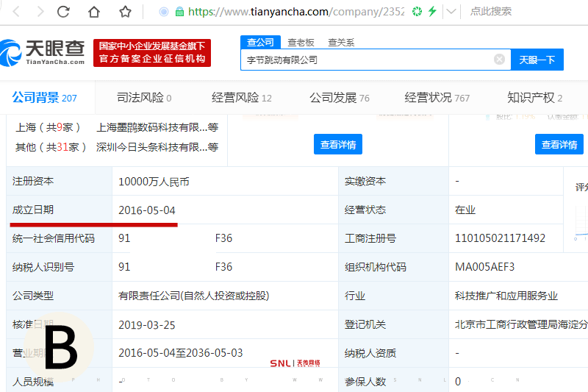Click 深圳今日头条科技有限...等 company link
This screenshot has height=392, width=588.
(x=157, y=147)
